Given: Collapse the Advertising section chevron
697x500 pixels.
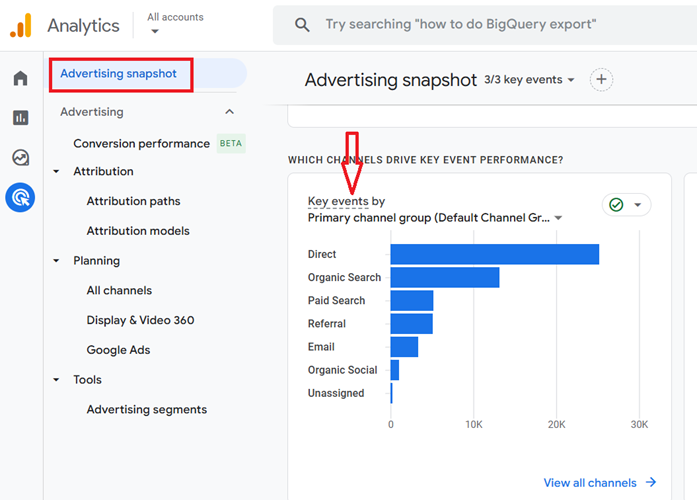Looking at the screenshot, I should [x=230, y=112].
